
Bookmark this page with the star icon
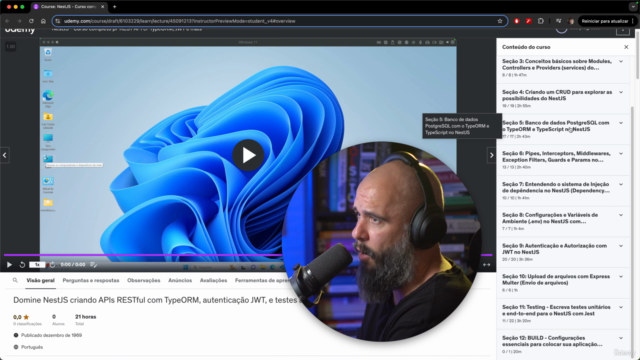coord(500,21)
